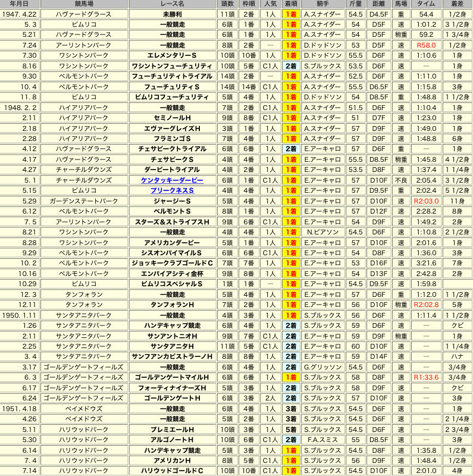Click the jockey cell G.グリッソン
Viewport: 473px width, 476px height.
pos(322,367)
